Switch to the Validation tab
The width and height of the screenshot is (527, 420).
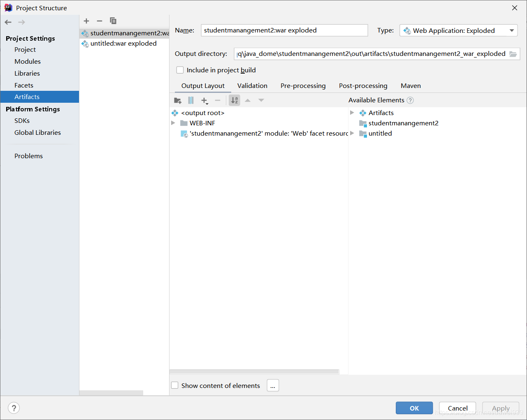tap(252, 86)
